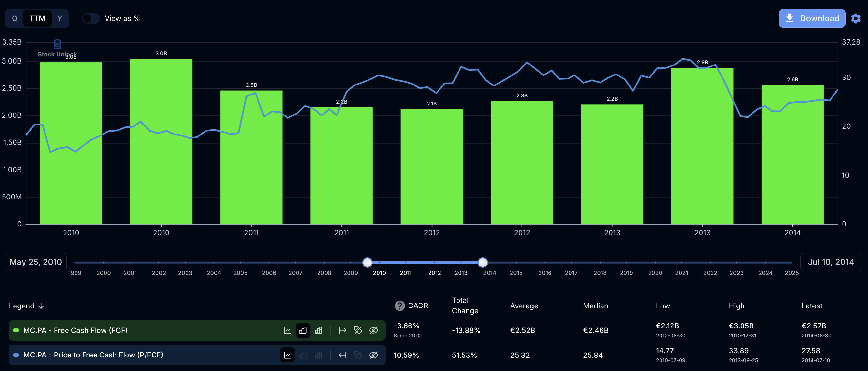Viewport: 868px width, 371px height.
Task: Select bar chart type for Free Cash Flow row
Action: point(303,330)
